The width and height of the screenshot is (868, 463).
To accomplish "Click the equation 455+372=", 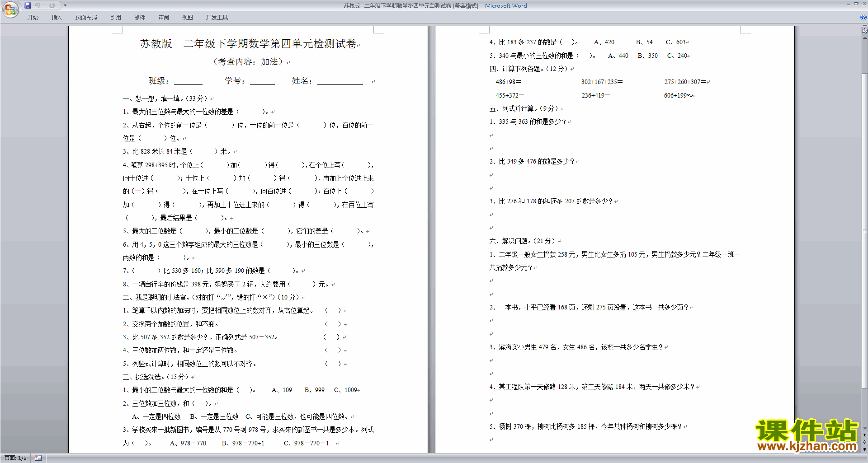I will coord(510,95).
